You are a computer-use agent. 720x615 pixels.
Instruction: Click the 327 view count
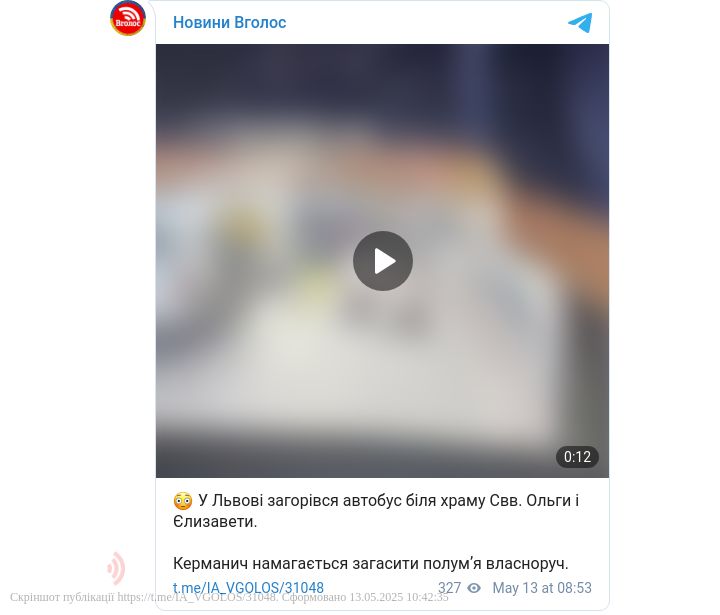[449, 587]
